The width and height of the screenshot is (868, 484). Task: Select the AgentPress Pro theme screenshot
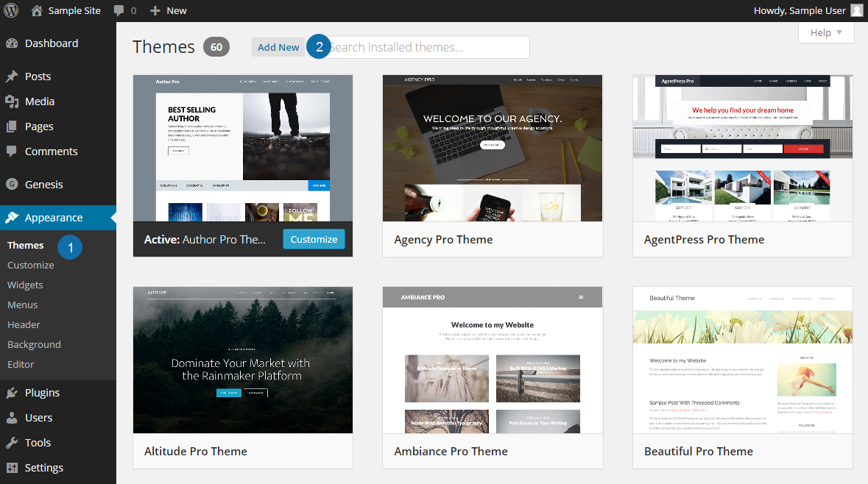click(742, 149)
